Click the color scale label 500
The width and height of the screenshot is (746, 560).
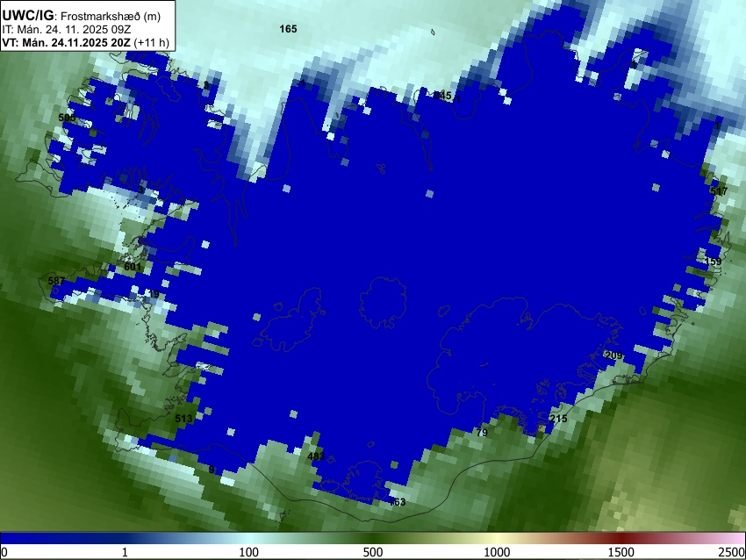pyautogui.click(x=372, y=552)
